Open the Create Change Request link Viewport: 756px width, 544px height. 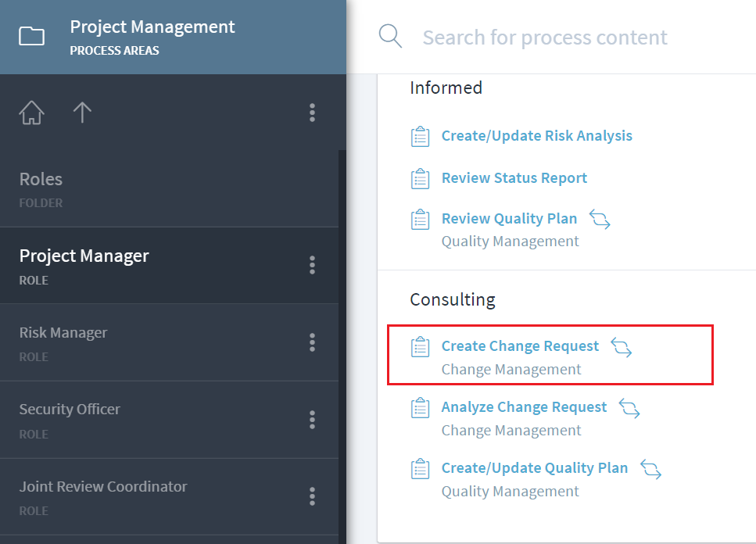click(520, 346)
